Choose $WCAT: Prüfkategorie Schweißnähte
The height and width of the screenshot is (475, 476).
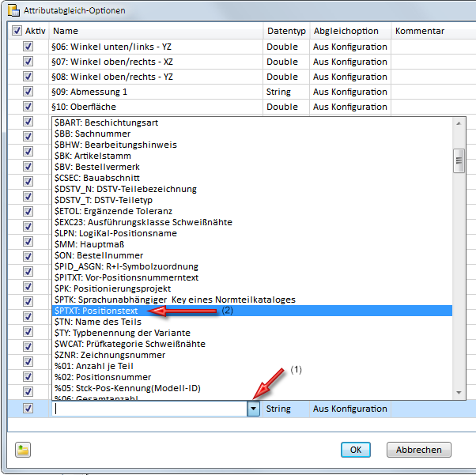(252, 344)
